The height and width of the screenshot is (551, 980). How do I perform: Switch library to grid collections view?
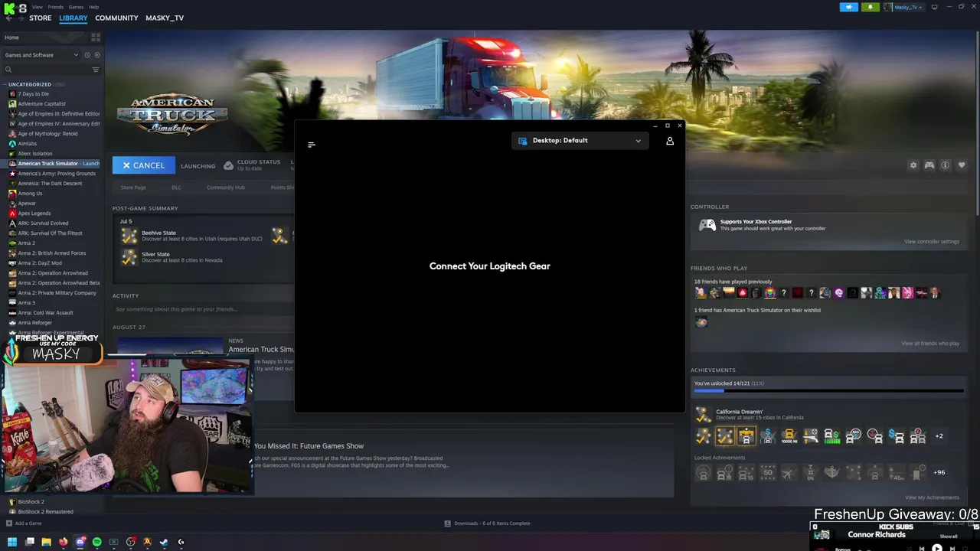point(96,37)
